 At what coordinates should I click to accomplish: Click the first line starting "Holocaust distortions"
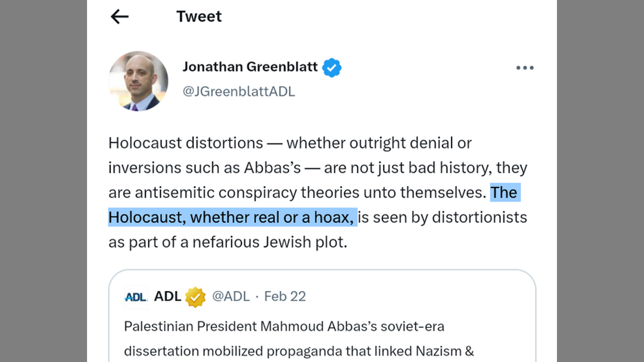click(x=290, y=143)
